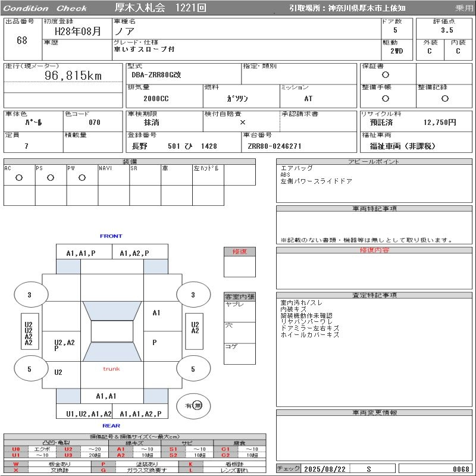Click the transmission value AT
Image resolution: width=476 pixels, height=476 pixels.
308,99
